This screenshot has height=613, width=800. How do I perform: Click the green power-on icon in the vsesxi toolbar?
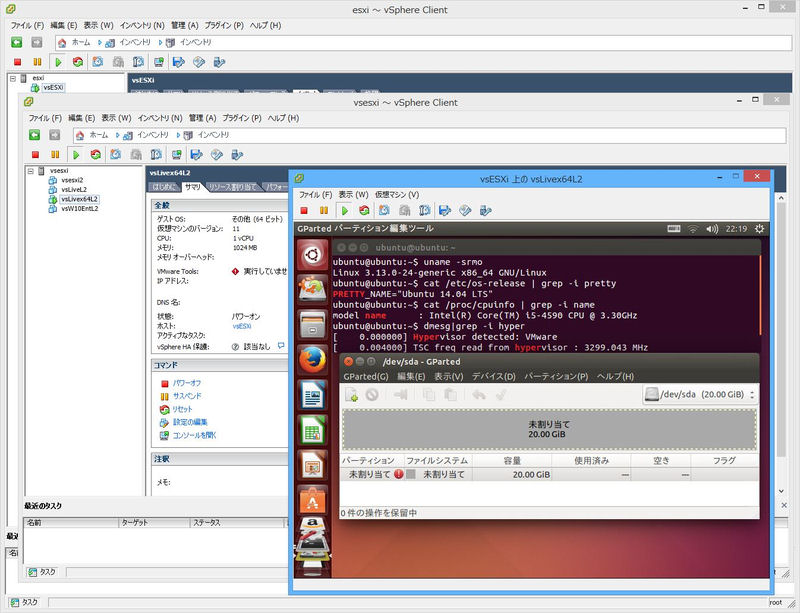click(75, 154)
